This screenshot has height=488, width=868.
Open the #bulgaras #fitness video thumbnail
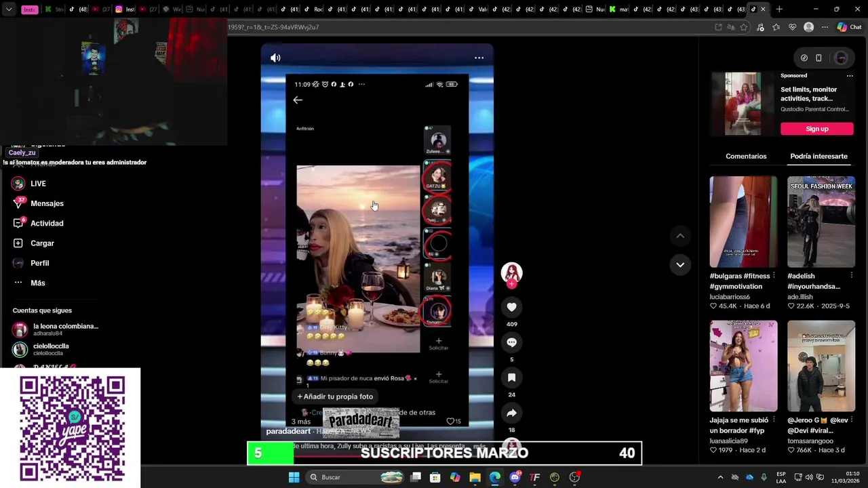click(x=743, y=222)
